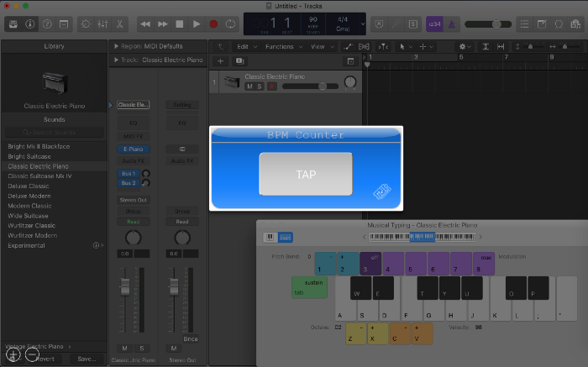Tap the BPM Counter TAP button
The width and height of the screenshot is (588, 367).
306,174
